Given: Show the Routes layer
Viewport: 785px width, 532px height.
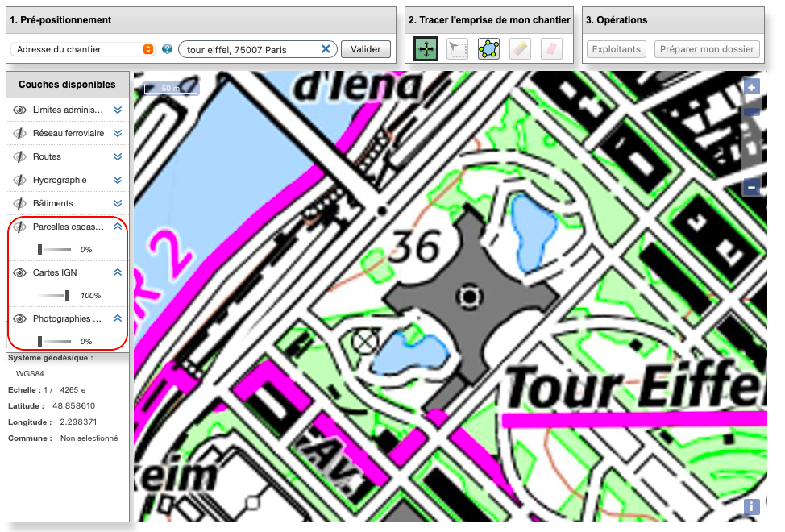Looking at the screenshot, I should pos(19,156).
